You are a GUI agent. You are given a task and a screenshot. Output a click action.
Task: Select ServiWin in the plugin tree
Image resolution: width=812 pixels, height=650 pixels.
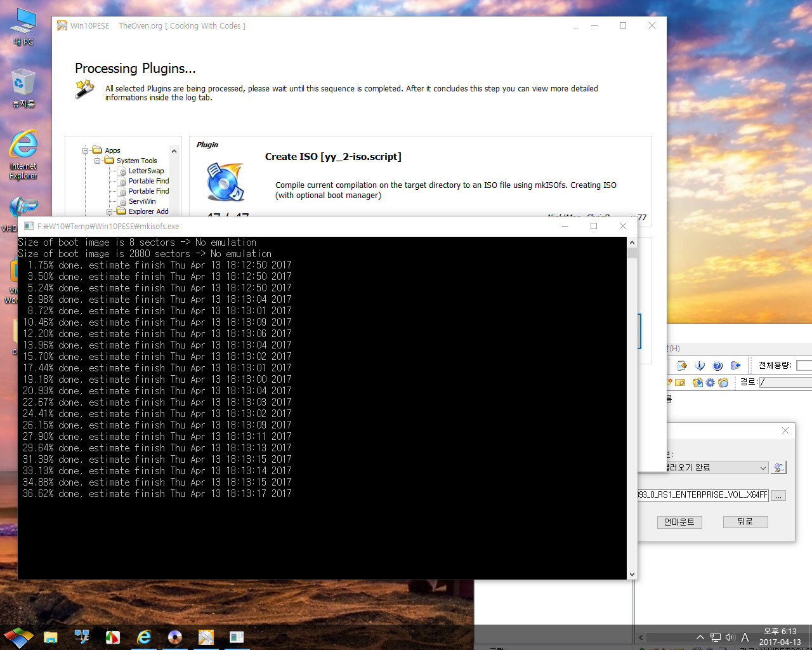point(142,201)
